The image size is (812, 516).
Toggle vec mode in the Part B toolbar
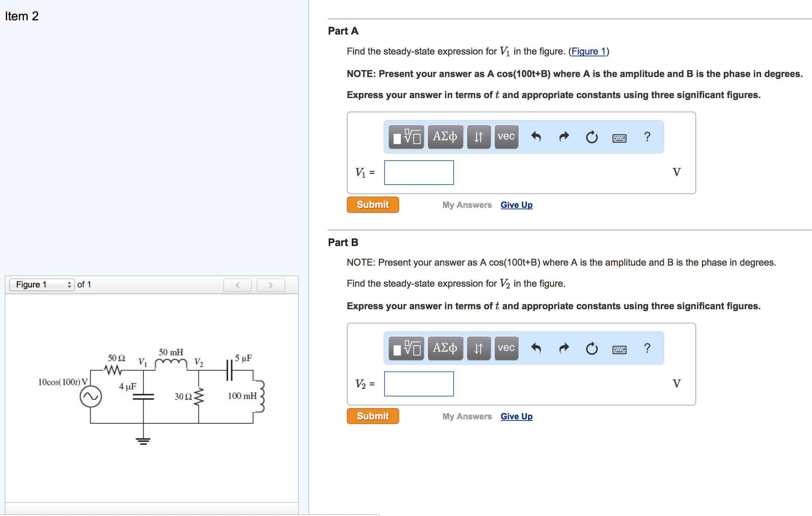point(506,348)
